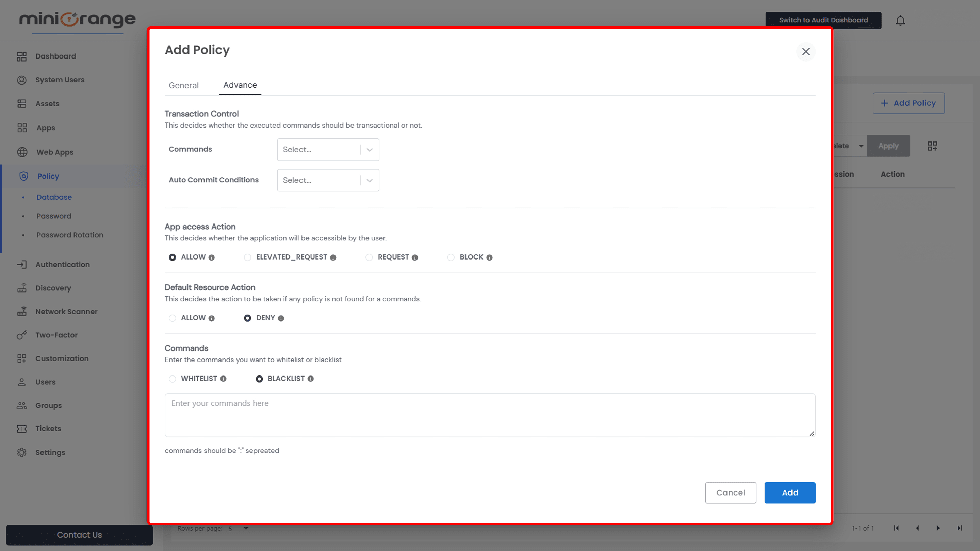Screen dimensions: 980x551
Task: Click the Apply button
Action: point(888,146)
